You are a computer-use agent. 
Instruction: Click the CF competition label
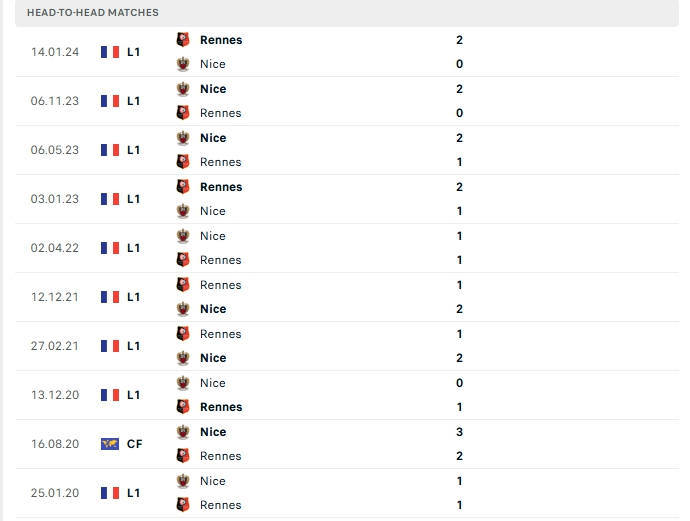134,444
